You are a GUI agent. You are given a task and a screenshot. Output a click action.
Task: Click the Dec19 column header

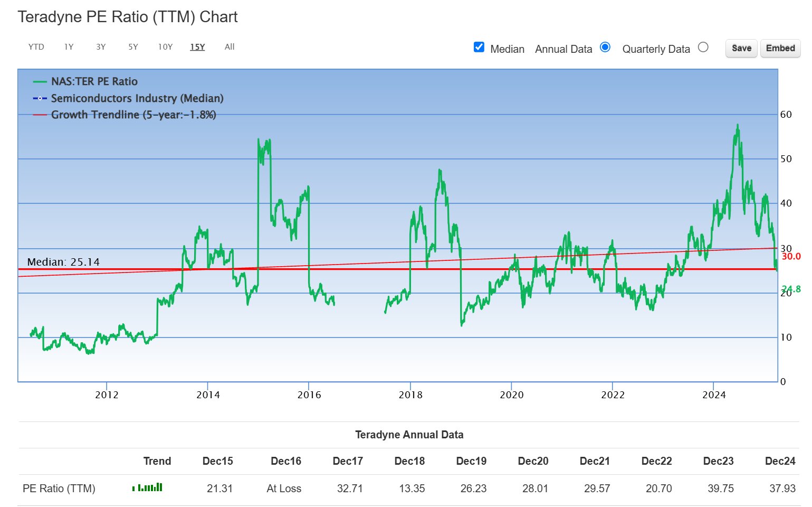[471, 461]
